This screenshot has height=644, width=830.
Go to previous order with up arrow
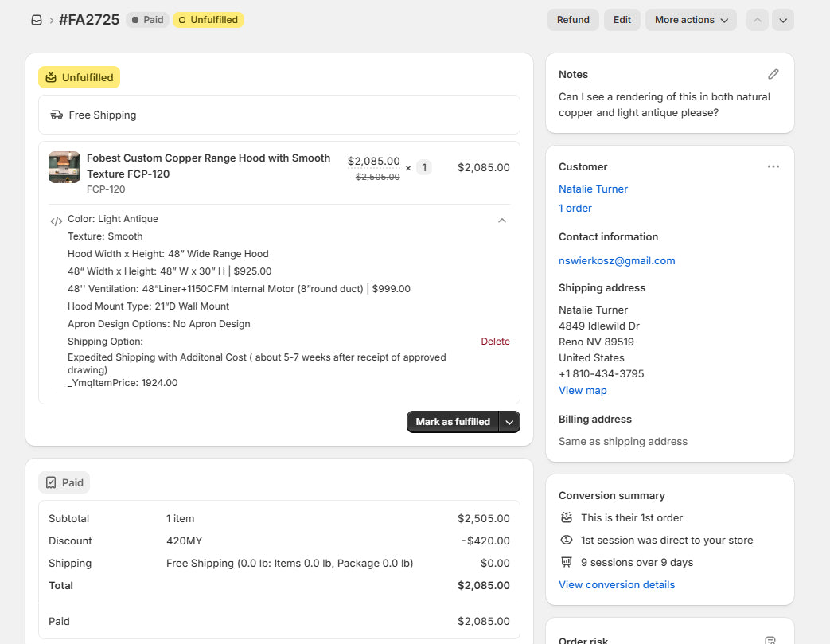(x=758, y=20)
